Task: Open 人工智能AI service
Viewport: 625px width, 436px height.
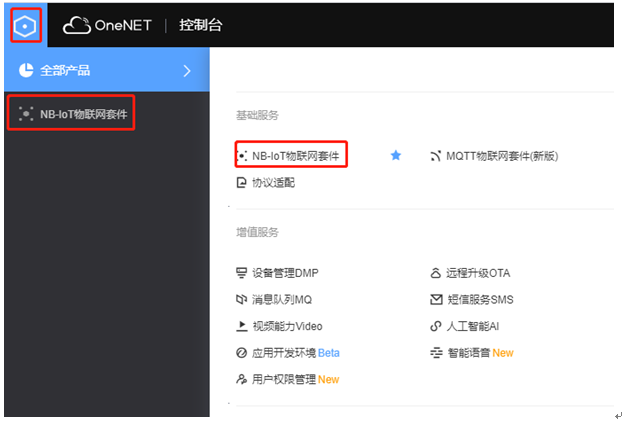Action: click(x=473, y=326)
